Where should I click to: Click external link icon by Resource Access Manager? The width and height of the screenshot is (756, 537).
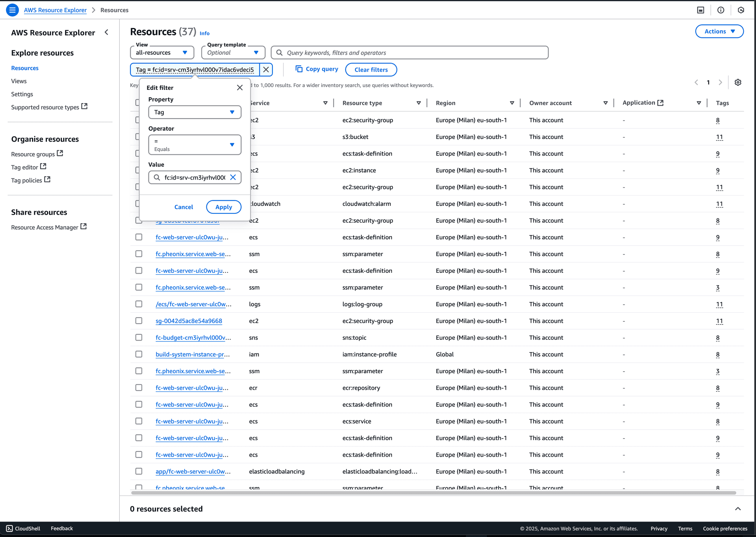click(83, 226)
